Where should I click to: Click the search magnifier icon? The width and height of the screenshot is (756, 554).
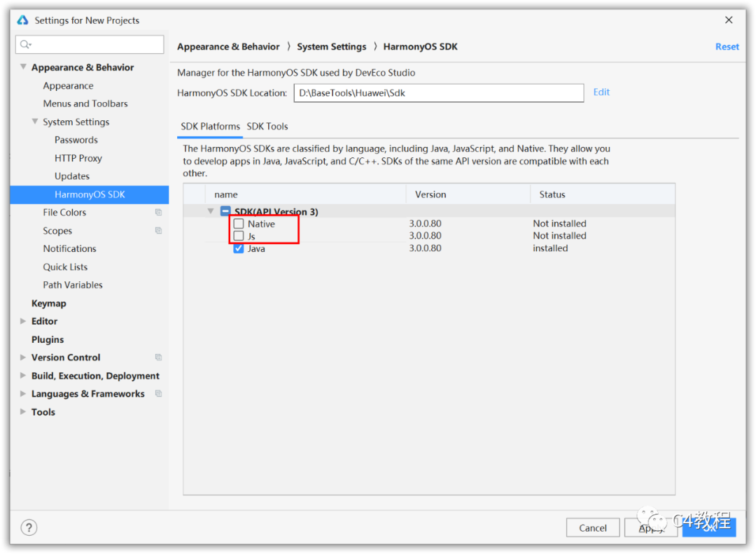tap(26, 45)
